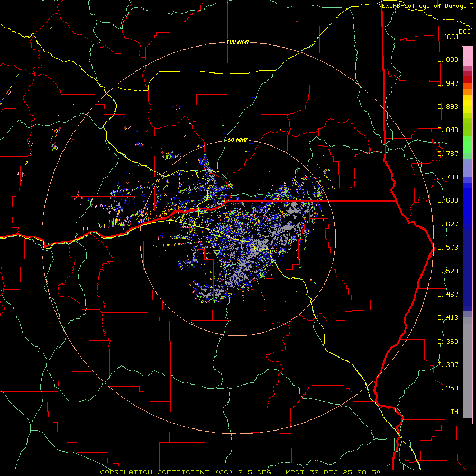Image resolution: width=476 pixels, height=476 pixels.
Task: Click the 100 NMI range ring label
Action: (x=237, y=42)
